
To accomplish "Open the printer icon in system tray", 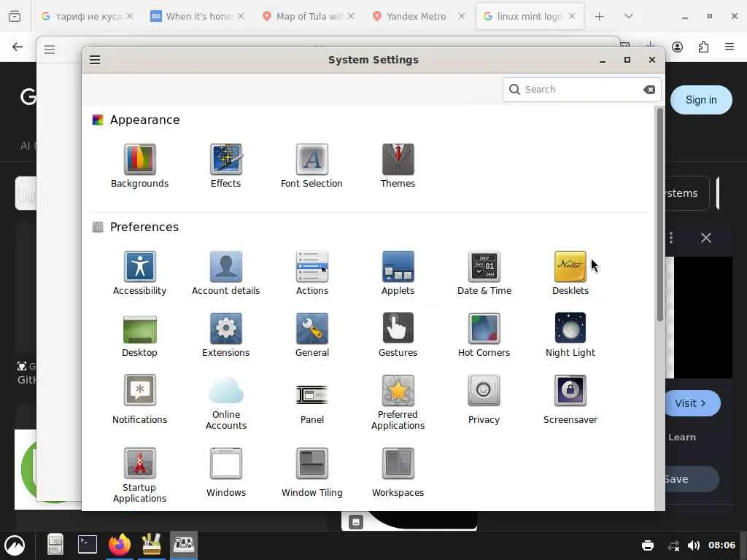I will (x=648, y=545).
